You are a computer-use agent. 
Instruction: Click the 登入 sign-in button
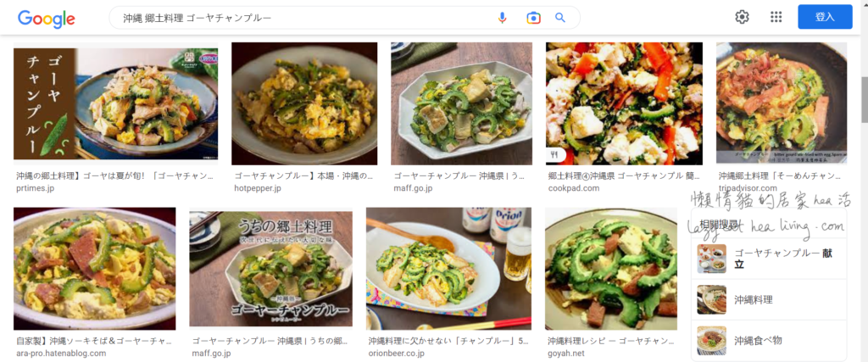pos(825,17)
